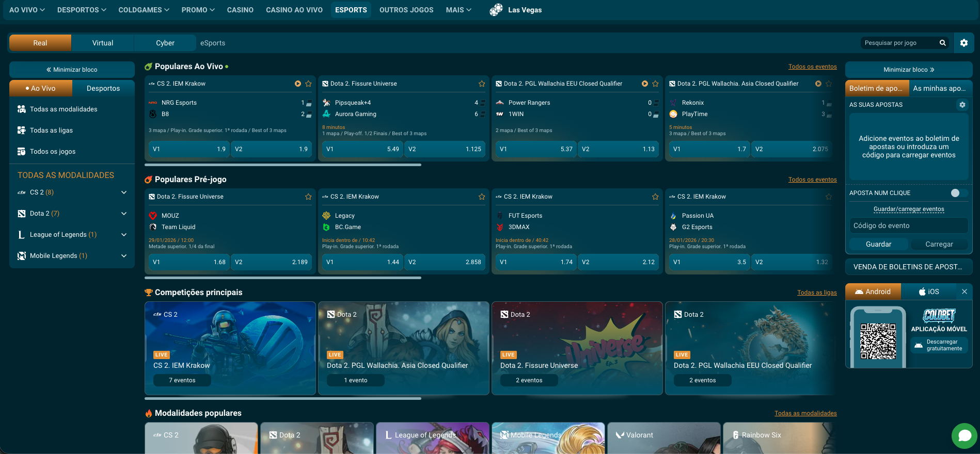980x454 pixels.
Task: Play live stream for PGL Wallachia Asia Closed Qualifier
Action: point(818,84)
